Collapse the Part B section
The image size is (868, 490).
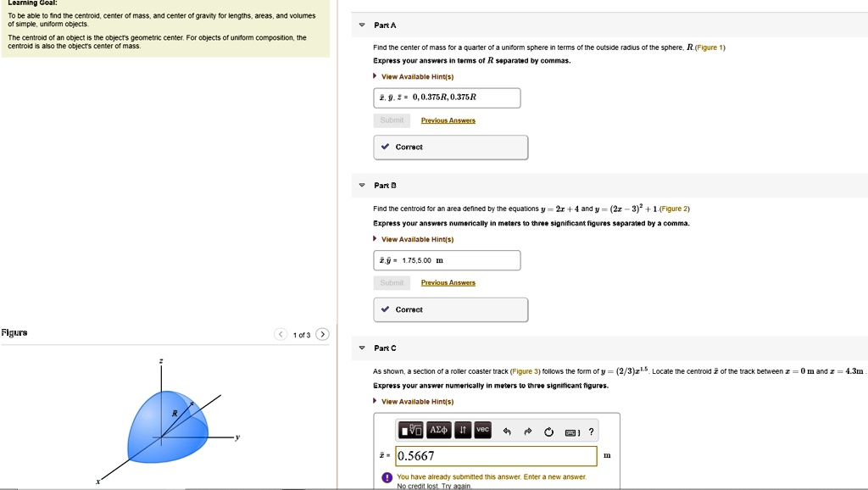point(359,185)
